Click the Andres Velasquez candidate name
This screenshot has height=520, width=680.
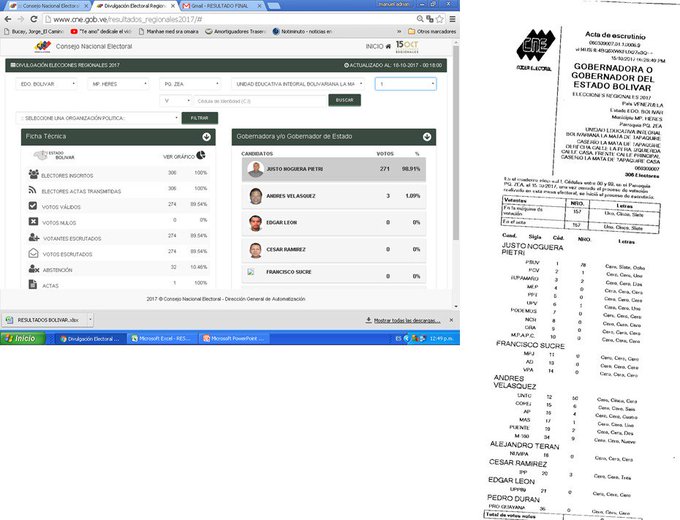(x=291, y=196)
